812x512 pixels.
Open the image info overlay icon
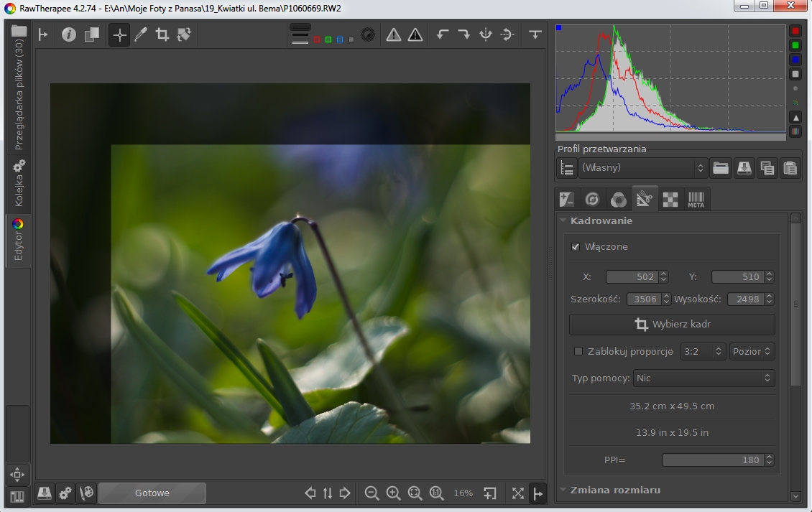coord(69,34)
